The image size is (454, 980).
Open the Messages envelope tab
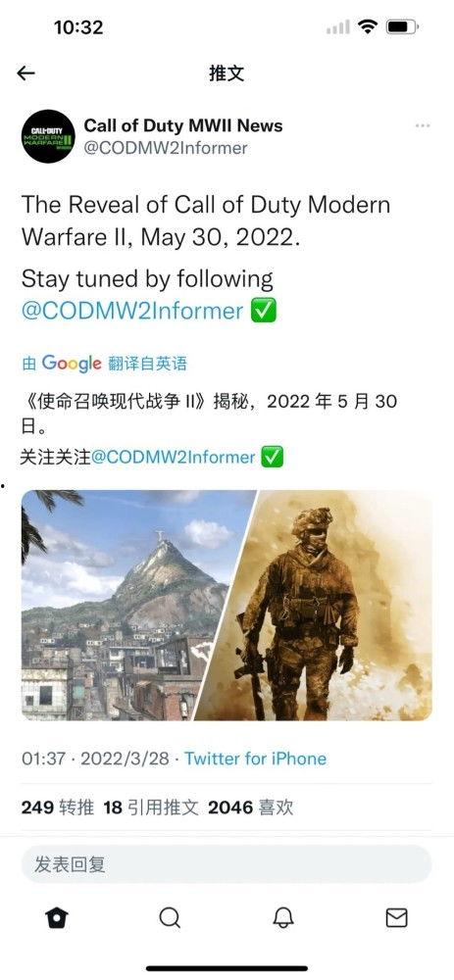(396, 917)
